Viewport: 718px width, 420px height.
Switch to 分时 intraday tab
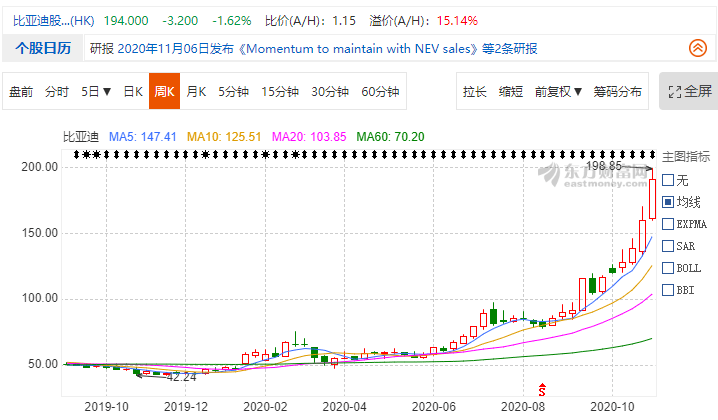(x=57, y=92)
